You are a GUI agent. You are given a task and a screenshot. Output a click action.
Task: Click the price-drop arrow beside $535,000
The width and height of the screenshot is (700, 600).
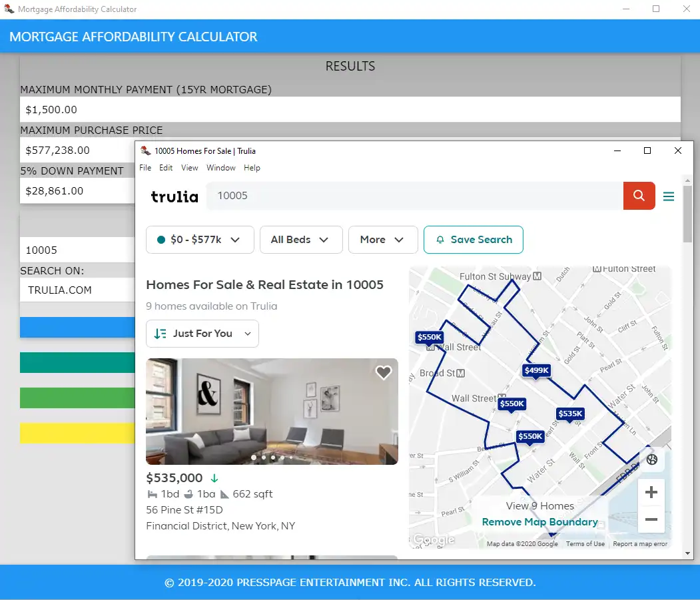(x=214, y=478)
